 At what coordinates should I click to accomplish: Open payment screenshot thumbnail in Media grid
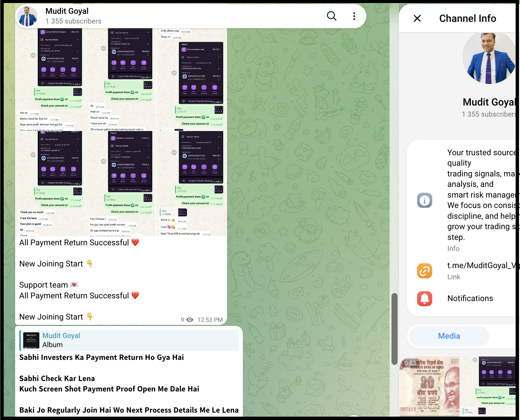[x=488, y=386]
